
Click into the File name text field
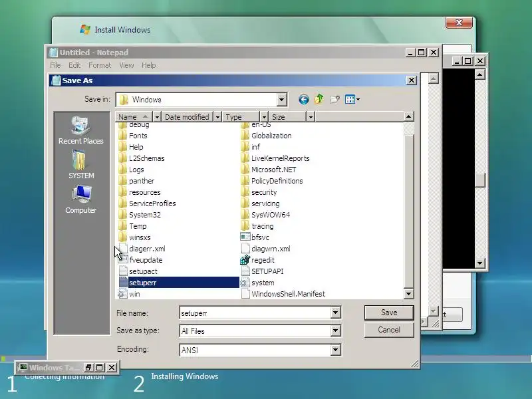point(255,313)
